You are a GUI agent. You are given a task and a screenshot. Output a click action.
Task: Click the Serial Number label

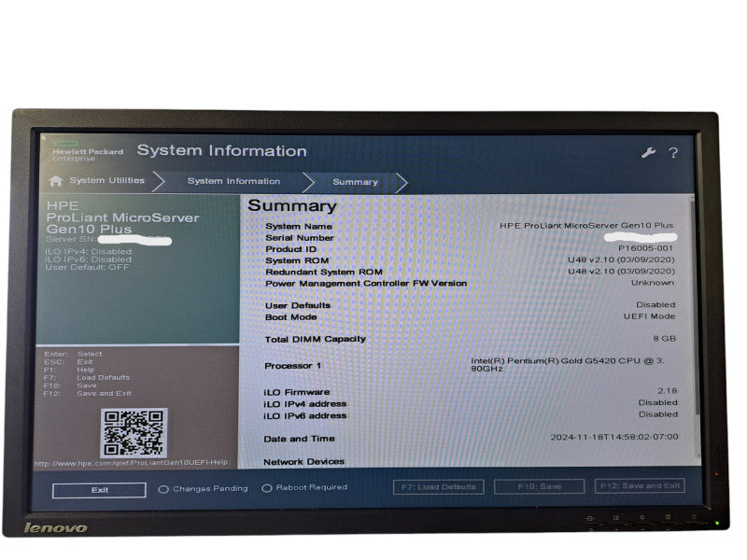[300, 238]
